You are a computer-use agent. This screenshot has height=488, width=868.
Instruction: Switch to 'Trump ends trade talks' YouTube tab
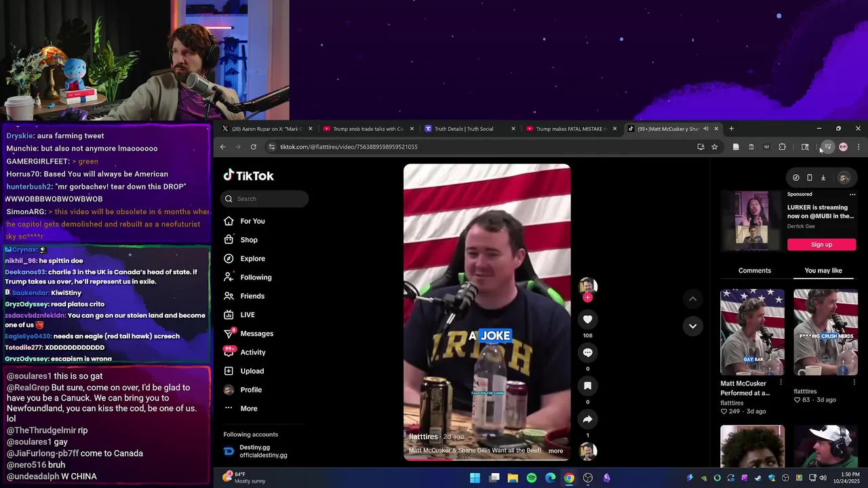368,129
